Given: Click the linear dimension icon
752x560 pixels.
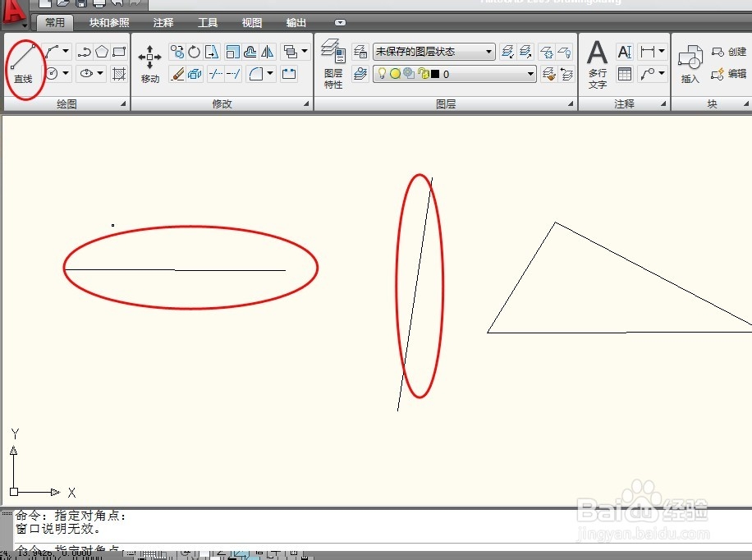Looking at the screenshot, I should tap(648, 52).
